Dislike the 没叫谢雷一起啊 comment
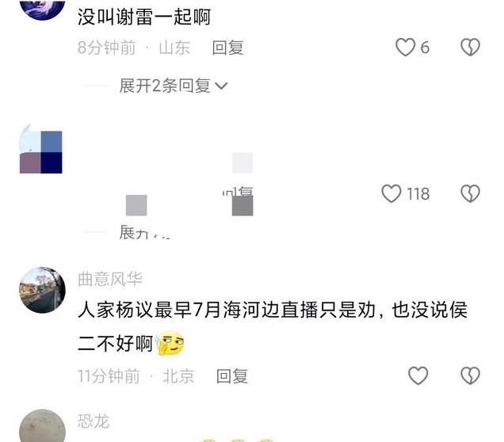The width and height of the screenshot is (504, 442). click(470, 48)
